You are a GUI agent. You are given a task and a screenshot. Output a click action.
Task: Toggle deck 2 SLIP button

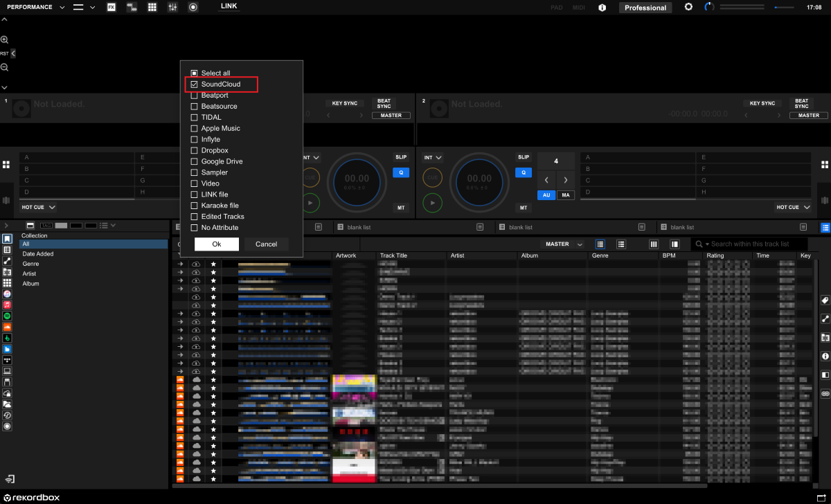click(524, 157)
